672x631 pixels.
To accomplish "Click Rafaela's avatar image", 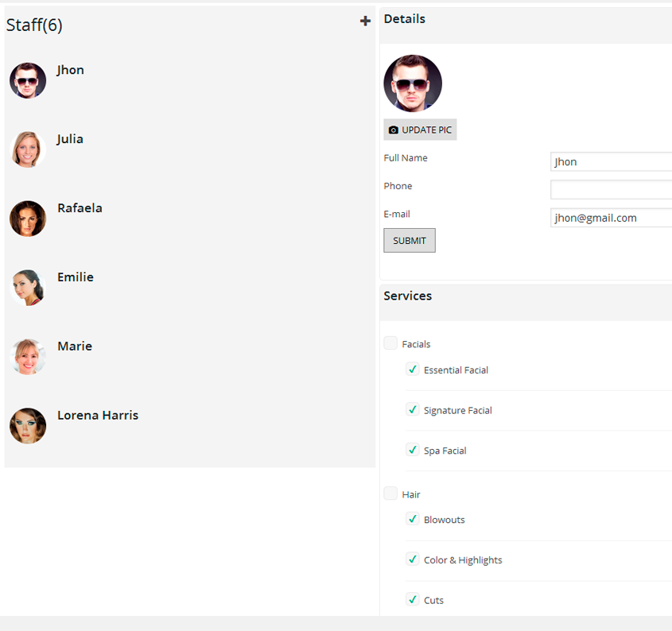I will point(28,219).
